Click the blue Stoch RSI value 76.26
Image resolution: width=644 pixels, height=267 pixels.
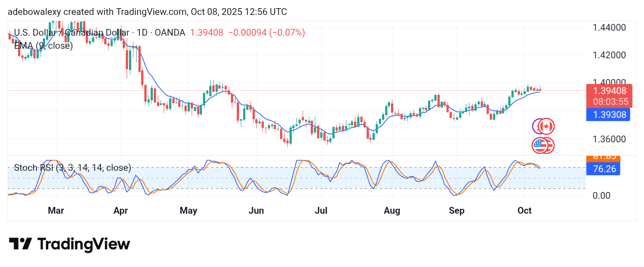click(603, 169)
